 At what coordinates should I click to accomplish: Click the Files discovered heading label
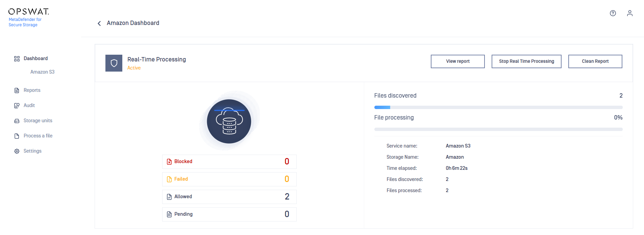pos(395,96)
